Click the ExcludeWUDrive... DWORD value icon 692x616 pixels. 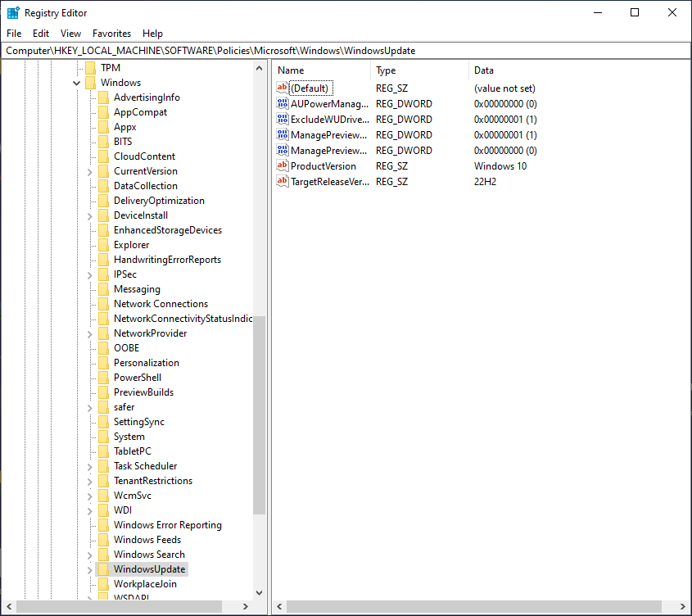point(282,119)
